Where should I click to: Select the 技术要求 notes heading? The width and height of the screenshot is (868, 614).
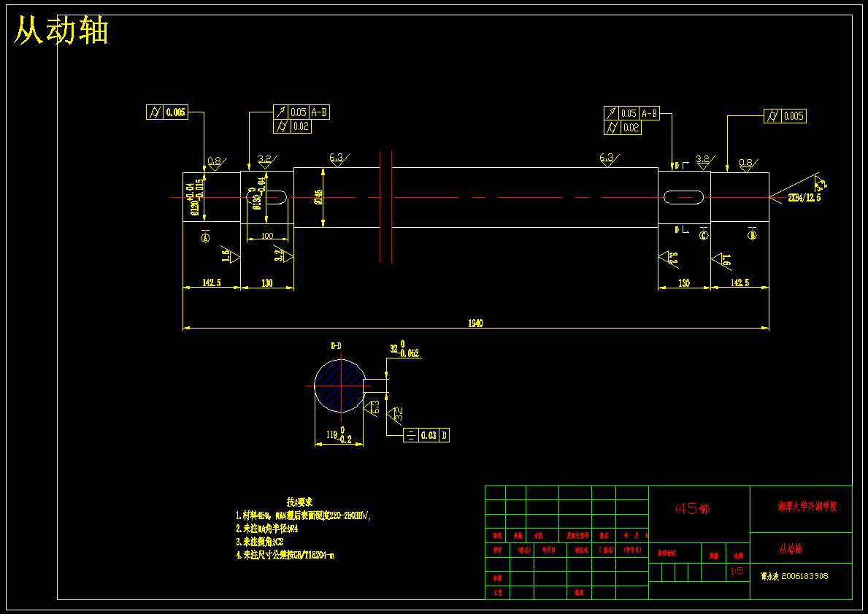pyautogui.click(x=299, y=502)
